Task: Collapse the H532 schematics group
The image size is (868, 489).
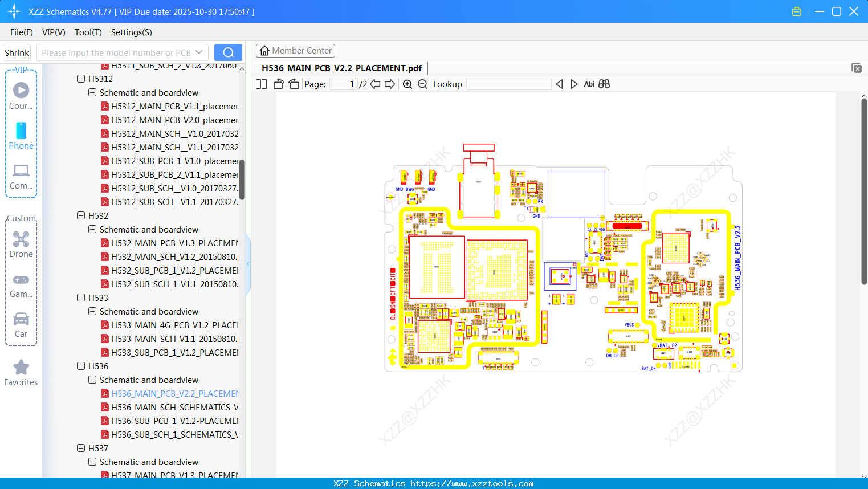Action: (x=92, y=229)
